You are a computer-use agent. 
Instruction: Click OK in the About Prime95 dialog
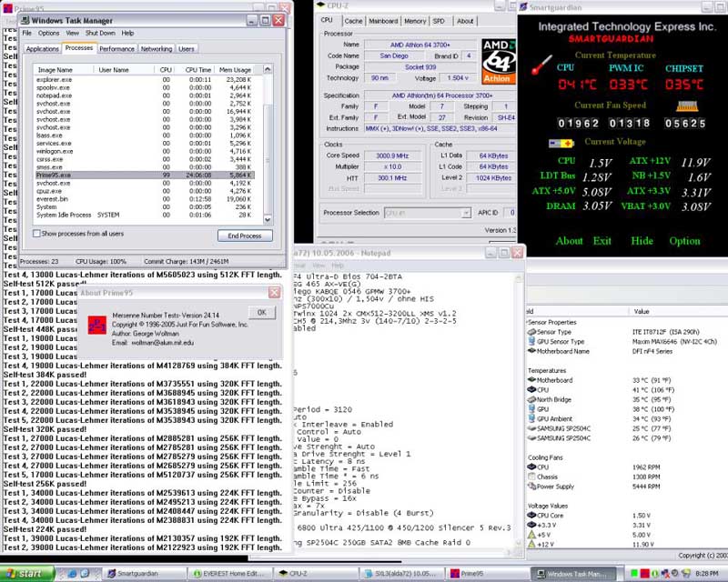pos(262,312)
